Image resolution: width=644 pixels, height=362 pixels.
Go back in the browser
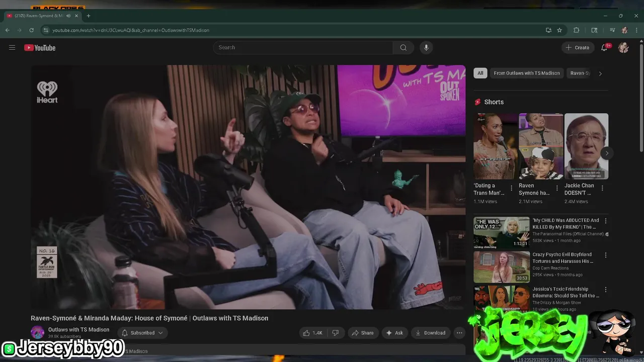coord(8,30)
